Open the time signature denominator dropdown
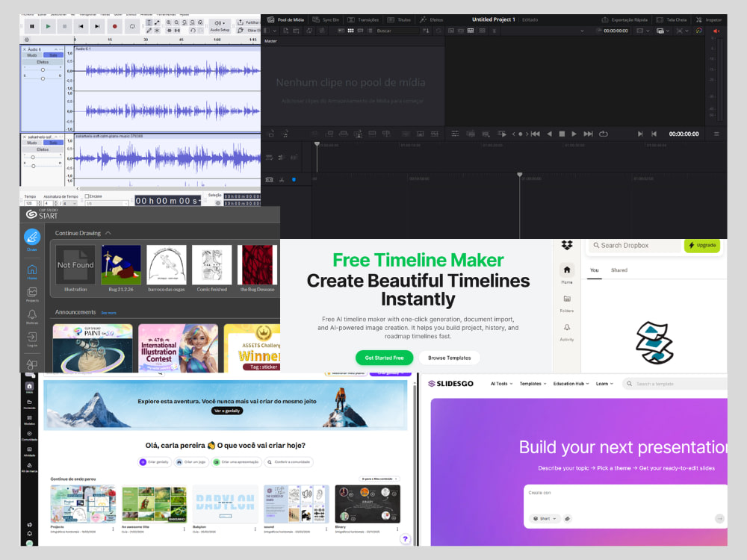Viewport: 747px width, 560px height. point(69,203)
